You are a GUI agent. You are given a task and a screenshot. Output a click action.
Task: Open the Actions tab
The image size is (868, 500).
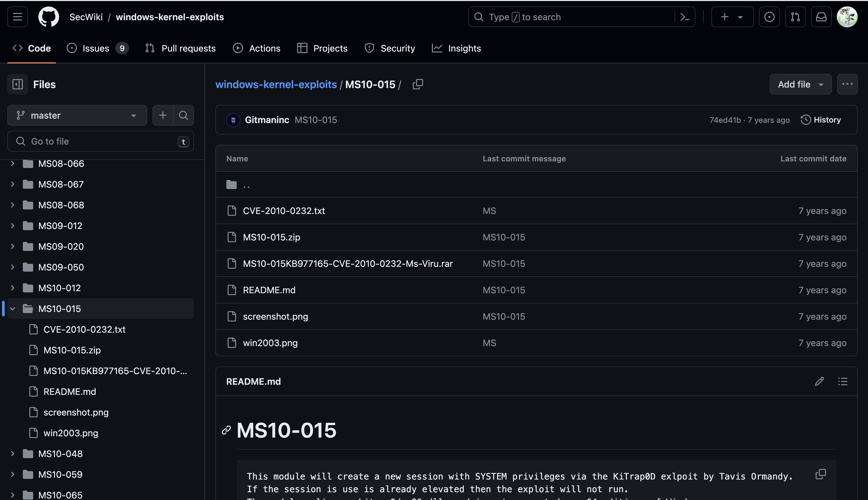click(257, 48)
